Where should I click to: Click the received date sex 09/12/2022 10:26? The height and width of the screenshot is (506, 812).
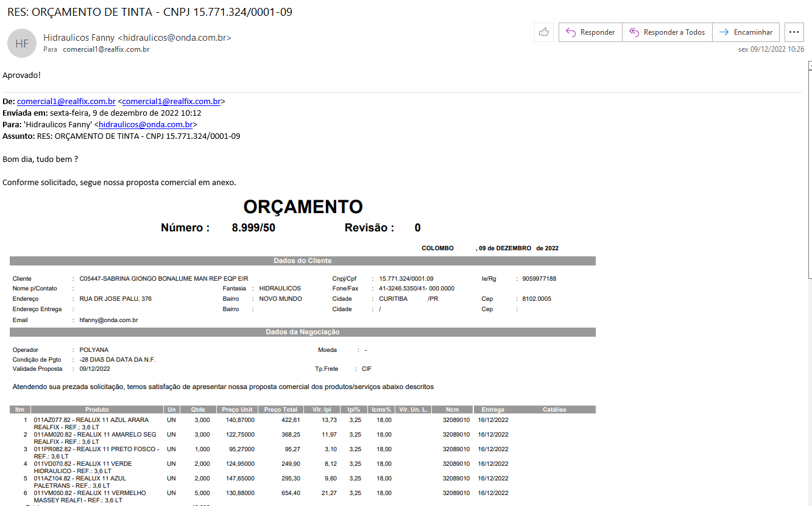pyautogui.click(x=771, y=49)
